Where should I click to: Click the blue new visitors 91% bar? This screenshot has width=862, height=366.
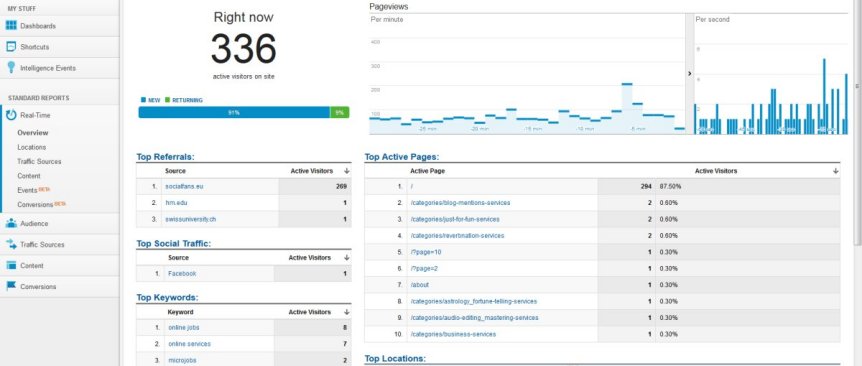coord(234,112)
